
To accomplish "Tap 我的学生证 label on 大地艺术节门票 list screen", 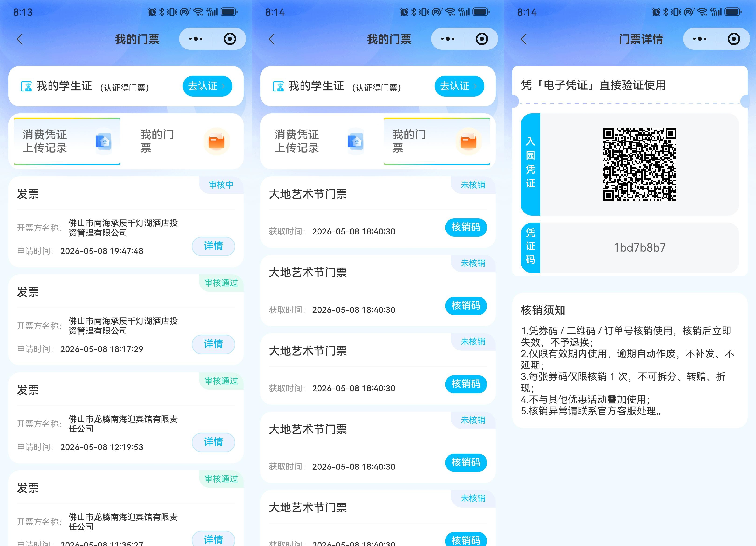I will (316, 86).
